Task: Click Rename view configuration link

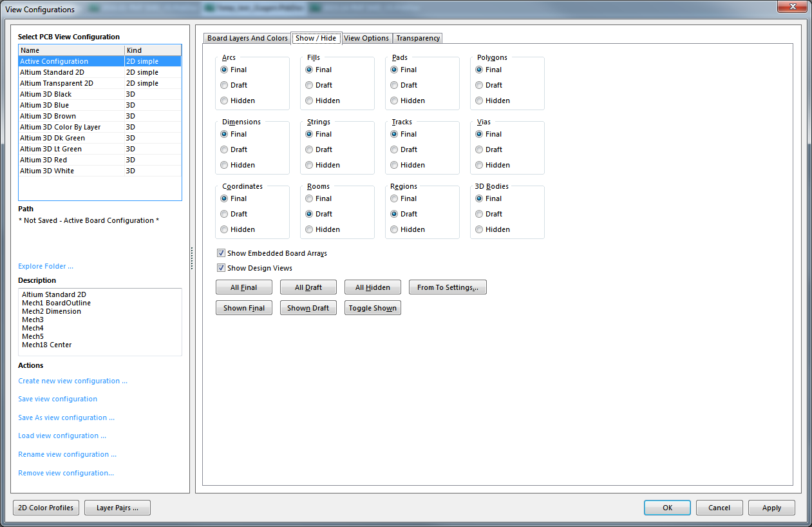Action: [x=68, y=454]
